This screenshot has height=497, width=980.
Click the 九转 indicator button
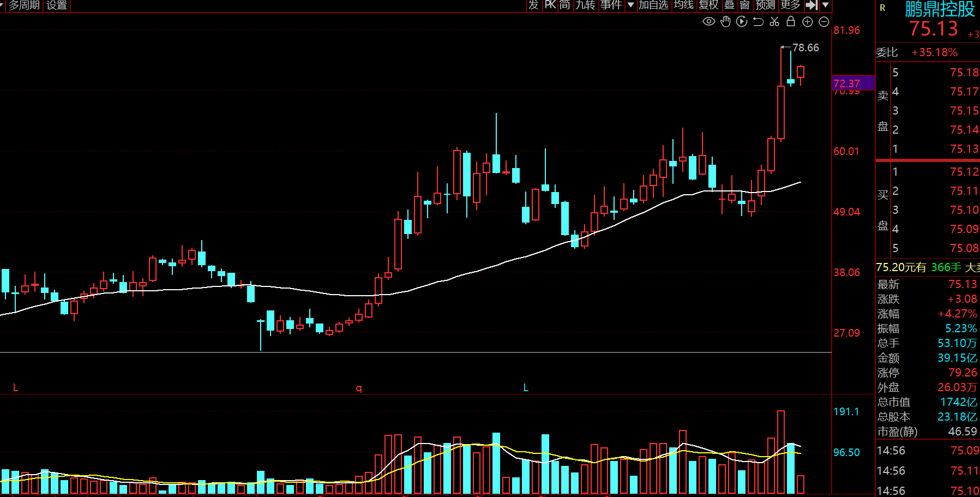click(x=585, y=5)
